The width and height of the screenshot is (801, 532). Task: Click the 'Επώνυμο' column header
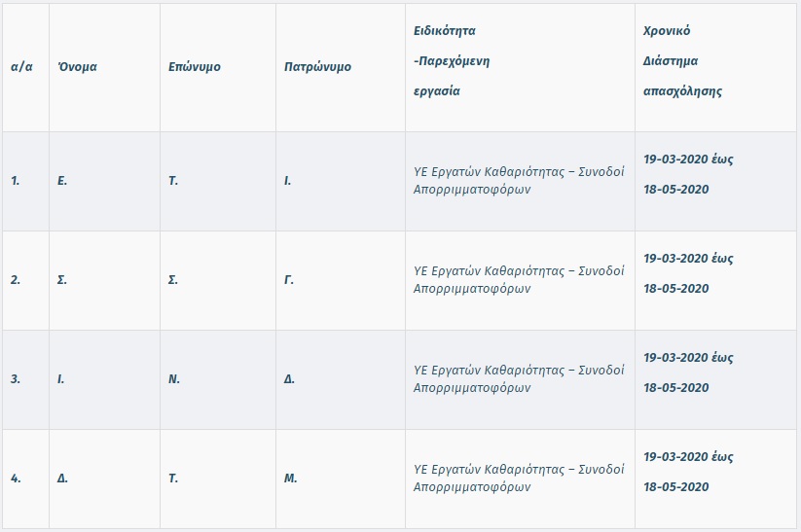(195, 67)
